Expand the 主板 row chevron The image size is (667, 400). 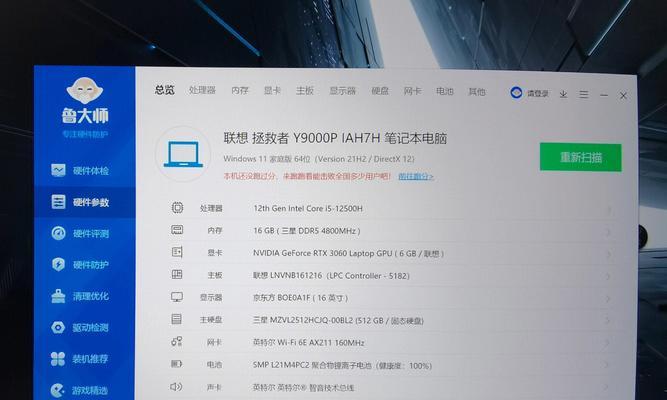tap(607, 277)
